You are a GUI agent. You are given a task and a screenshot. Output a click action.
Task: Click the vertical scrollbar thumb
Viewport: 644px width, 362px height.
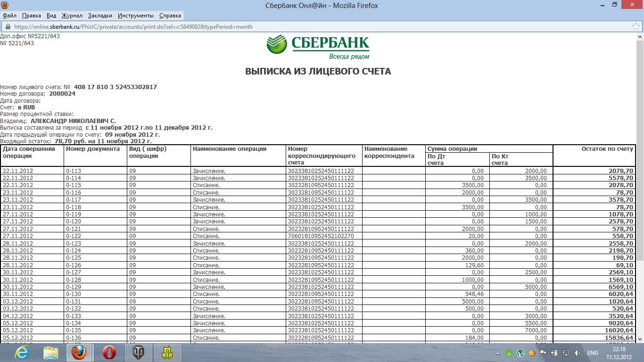pyautogui.click(x=640, y=151)
